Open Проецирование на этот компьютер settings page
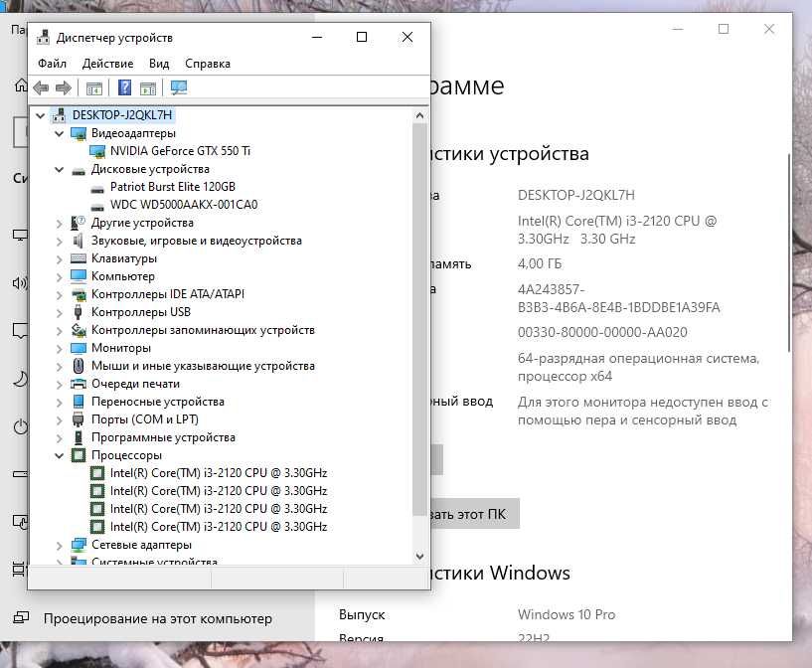Screen dimensions: 812x668 click(157, 619)
